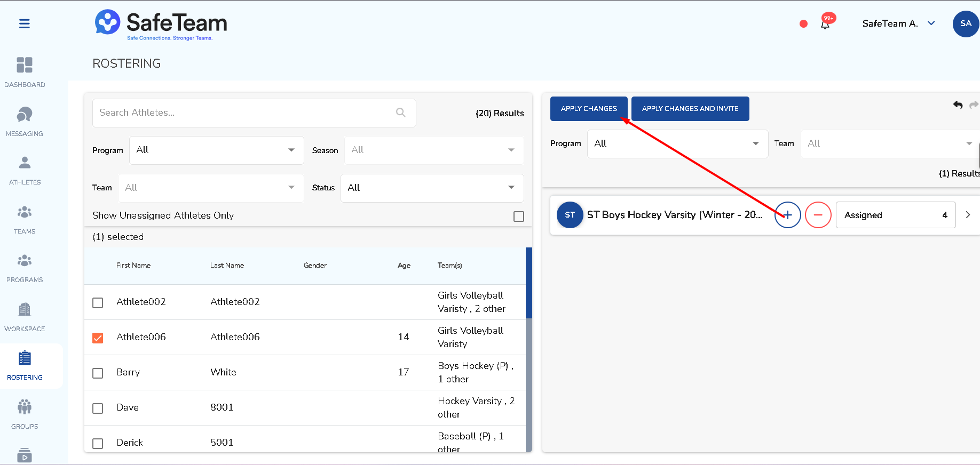Viewport: 980px width, 465px height.
Task: Open the Season filter dropdown
Action: click(434, 150)
